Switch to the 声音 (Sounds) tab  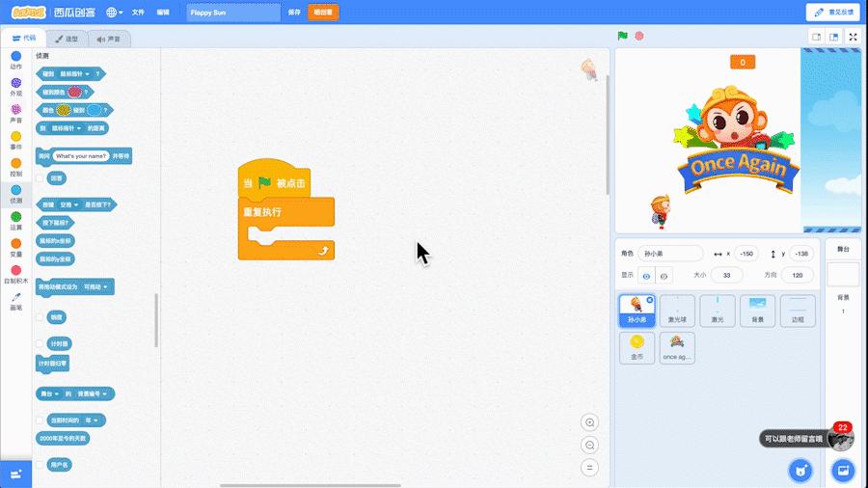tap(108, 39)
